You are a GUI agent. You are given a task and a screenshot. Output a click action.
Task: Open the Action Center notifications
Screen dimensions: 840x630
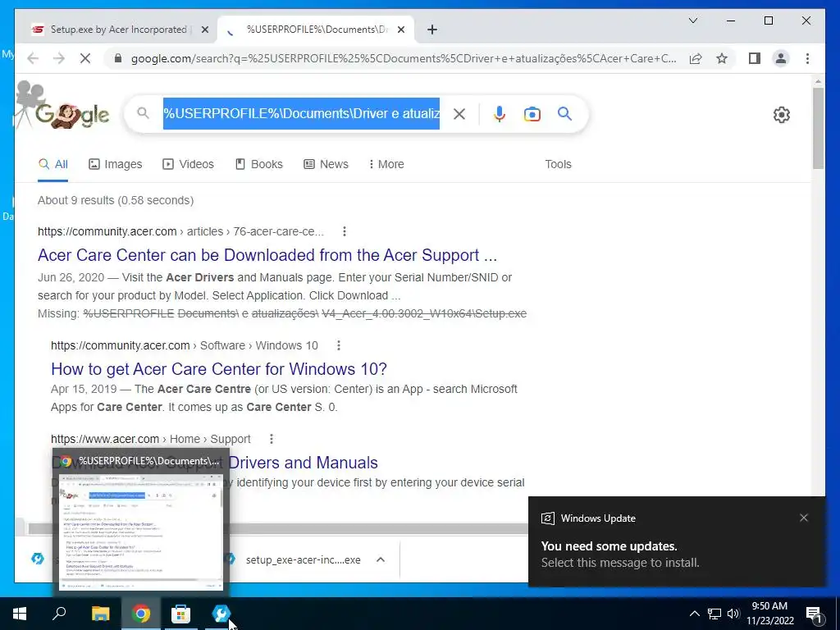click(814, 614)
